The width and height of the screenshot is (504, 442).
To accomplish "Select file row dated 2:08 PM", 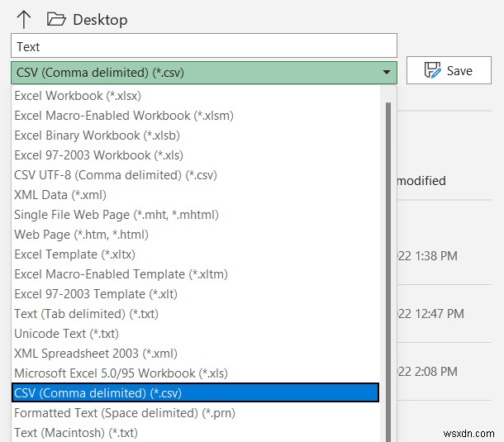I will click(x=445, y=372).
